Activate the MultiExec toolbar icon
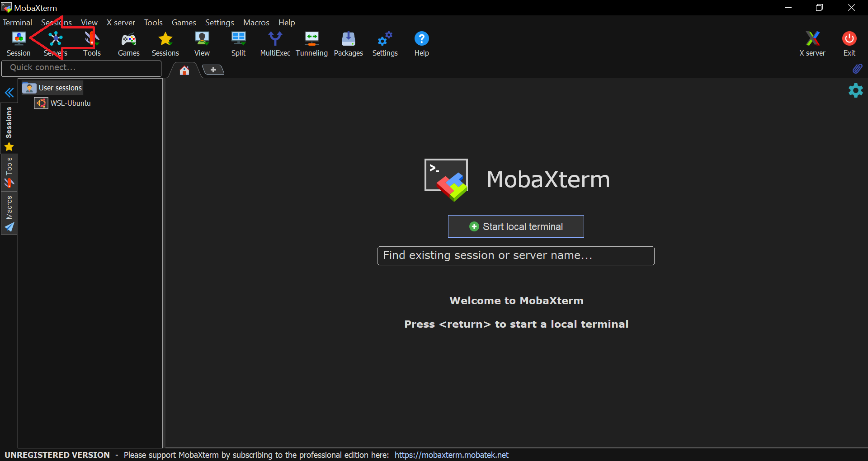Image resolution: width=868 pixels, height=461 pixels. [x=275, y=44]
